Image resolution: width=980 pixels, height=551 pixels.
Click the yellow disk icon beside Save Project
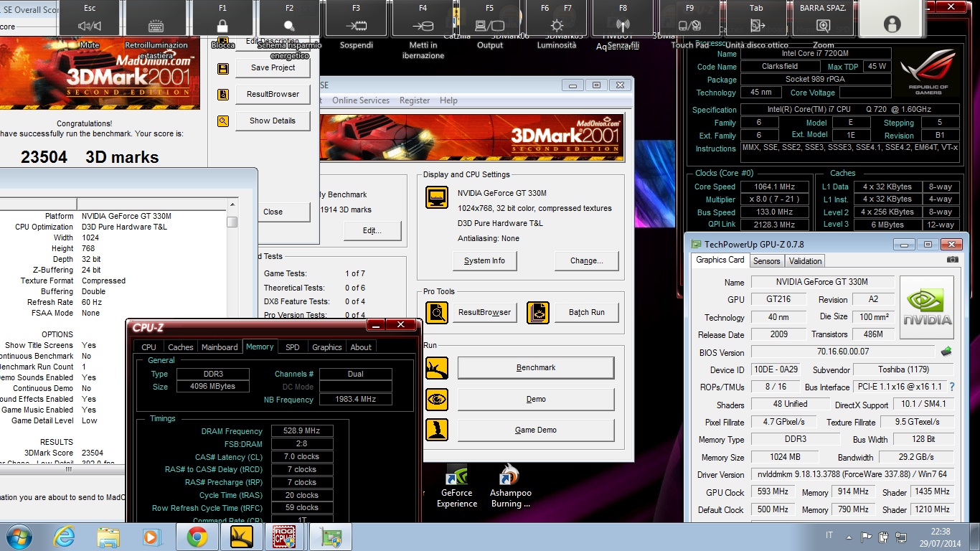pyautogui.click(x=223, y=69)
